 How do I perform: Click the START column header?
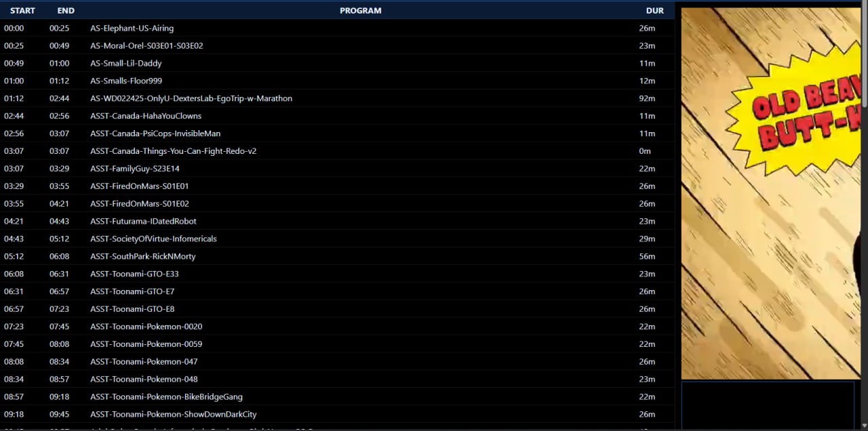pos(22,11)
